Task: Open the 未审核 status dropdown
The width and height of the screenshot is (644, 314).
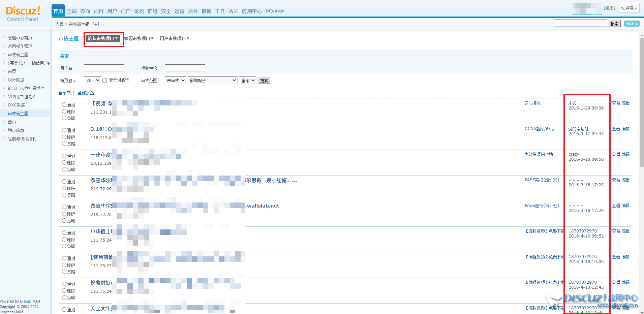Action: 175,81
